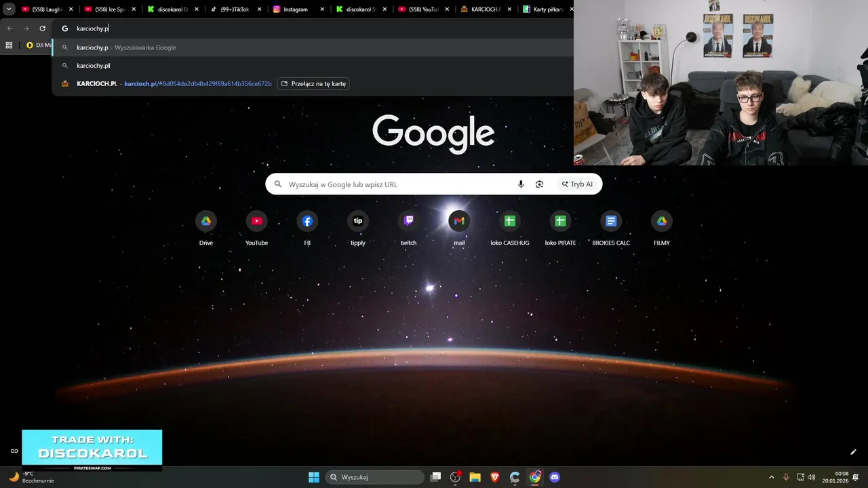Open the FB shortcut icon
The height and width of the screenshot is (488, 868).
[x=307, y=221]
